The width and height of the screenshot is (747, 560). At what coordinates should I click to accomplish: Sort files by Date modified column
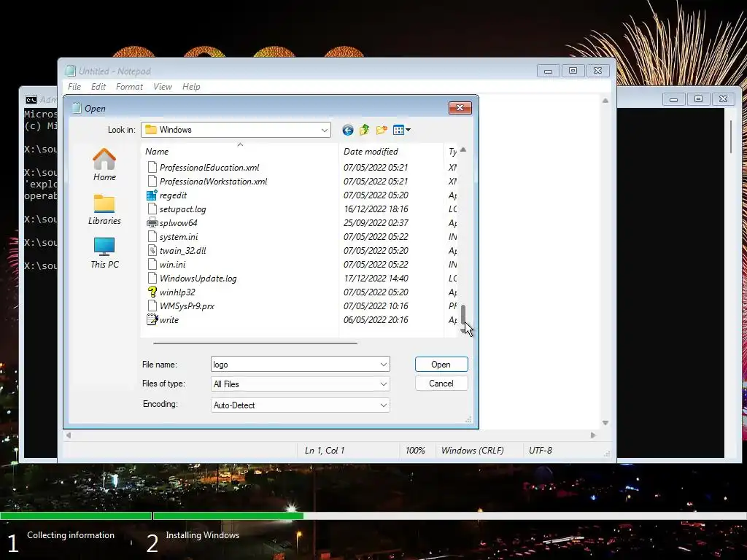point(391,152)
